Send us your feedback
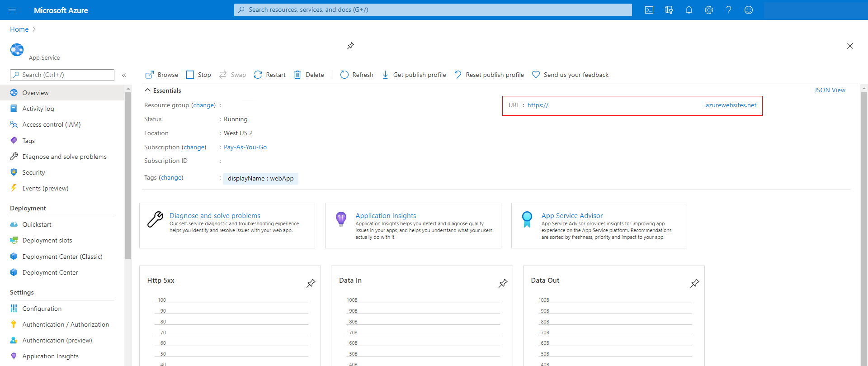 coord(571,75)
